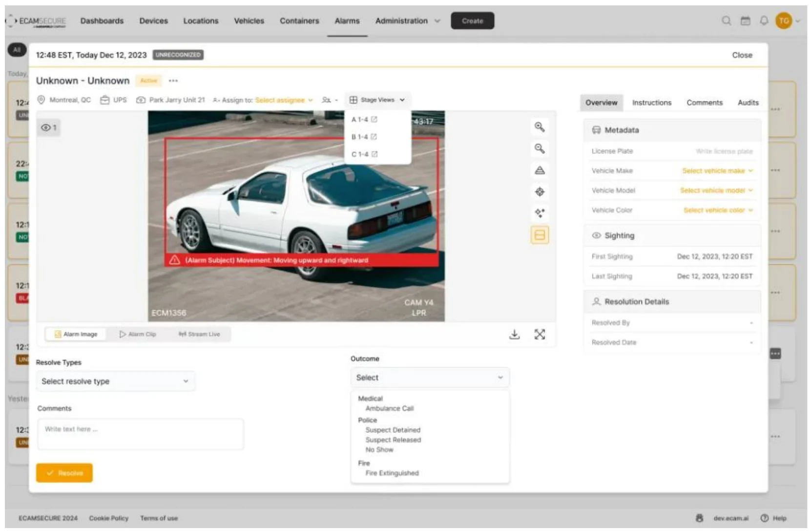Download the alarm image
Viewport: 812px width, 531px height.
click(514, 334)
